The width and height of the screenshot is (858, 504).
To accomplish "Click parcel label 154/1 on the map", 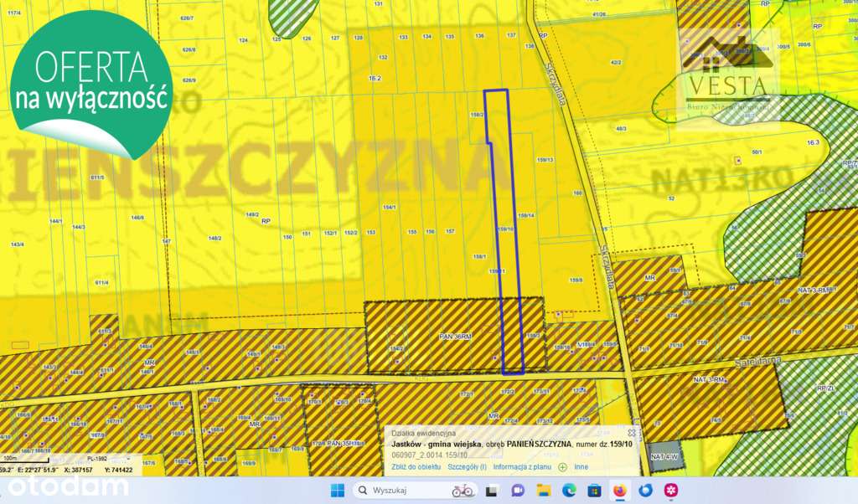I will click(x=389, y=208).
